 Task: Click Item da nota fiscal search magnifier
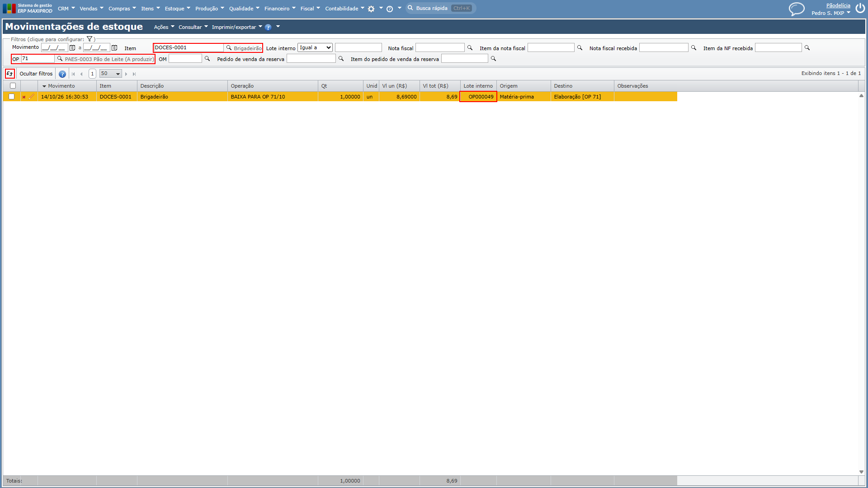(580, 48)
